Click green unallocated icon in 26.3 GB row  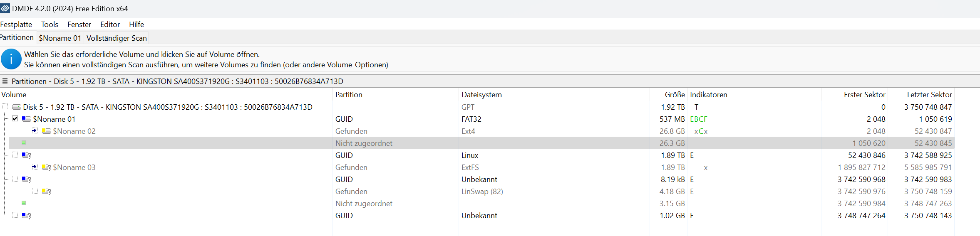click(24, 143)
